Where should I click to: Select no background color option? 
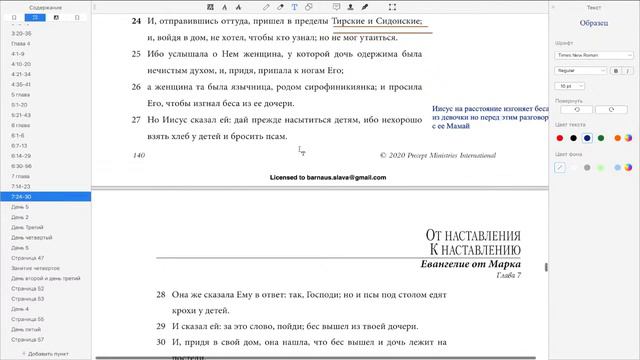[560, 167]
